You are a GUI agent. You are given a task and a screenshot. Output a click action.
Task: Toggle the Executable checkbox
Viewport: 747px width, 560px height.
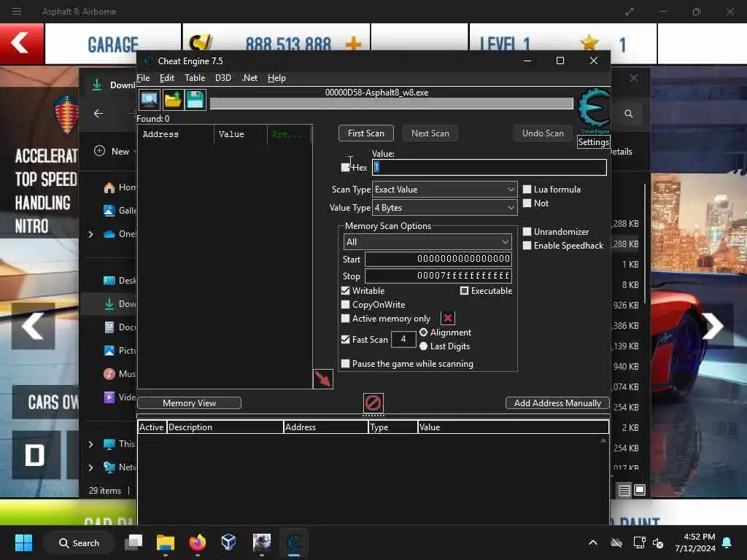(464, 290)
